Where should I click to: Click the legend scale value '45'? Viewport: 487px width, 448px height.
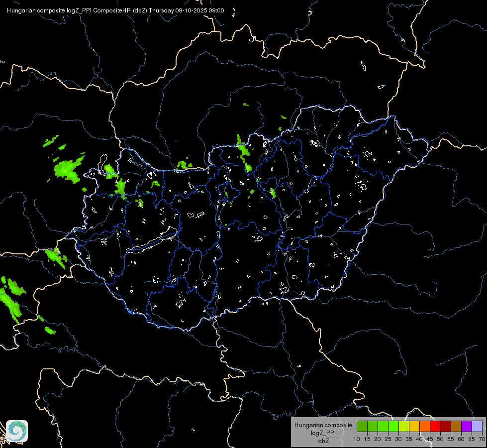(x=430, y=439)
